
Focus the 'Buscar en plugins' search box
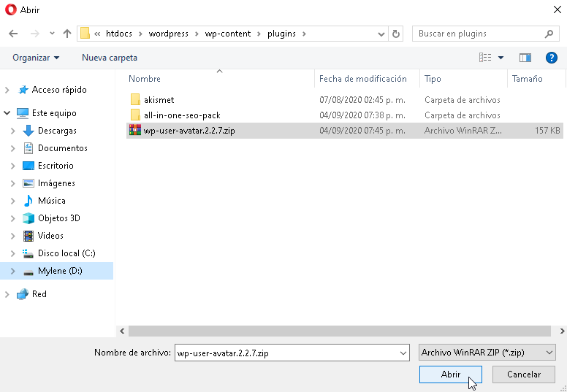[484, 34]
